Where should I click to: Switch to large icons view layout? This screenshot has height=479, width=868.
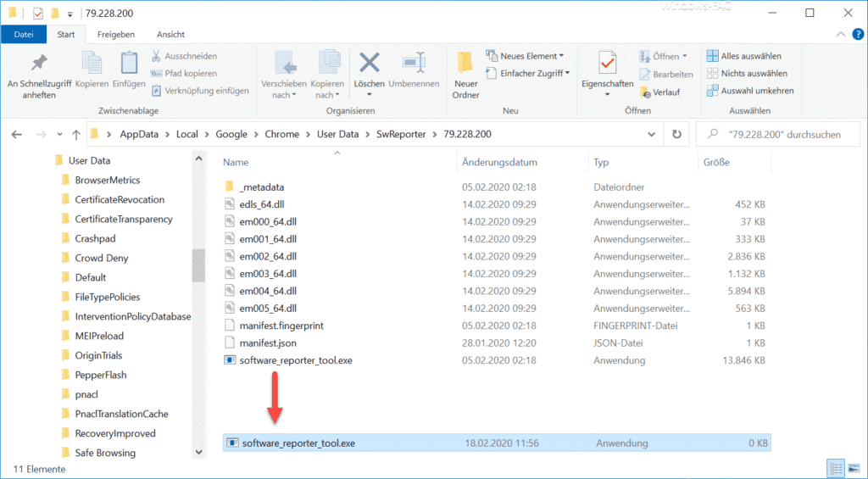(x=853, y=469)
